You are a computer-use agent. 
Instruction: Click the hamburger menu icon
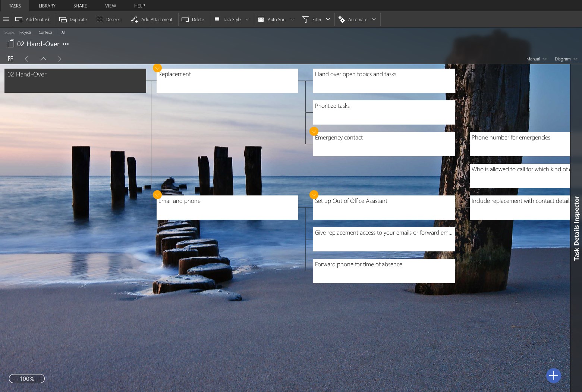[6, 19]
